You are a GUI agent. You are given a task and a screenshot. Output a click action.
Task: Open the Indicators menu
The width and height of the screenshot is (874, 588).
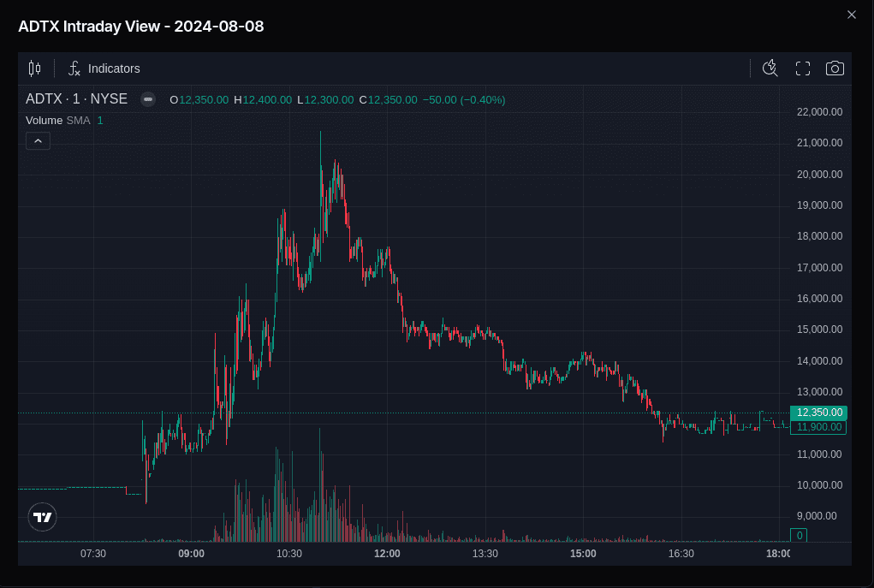[x=104, y=68]
